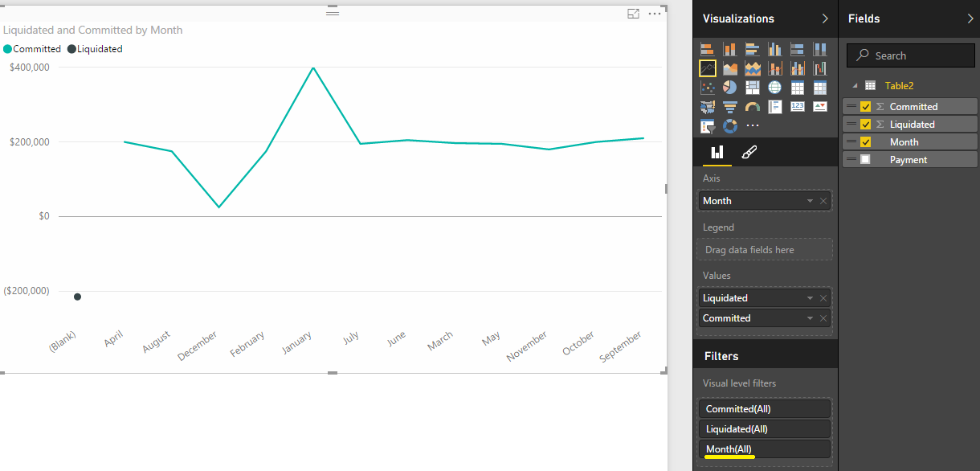Image resolution: width=980 pixels, height=471 pixels.
Task: Click the Legend drag data fields area
Action: pyautogui.click(x=764, y=250)
